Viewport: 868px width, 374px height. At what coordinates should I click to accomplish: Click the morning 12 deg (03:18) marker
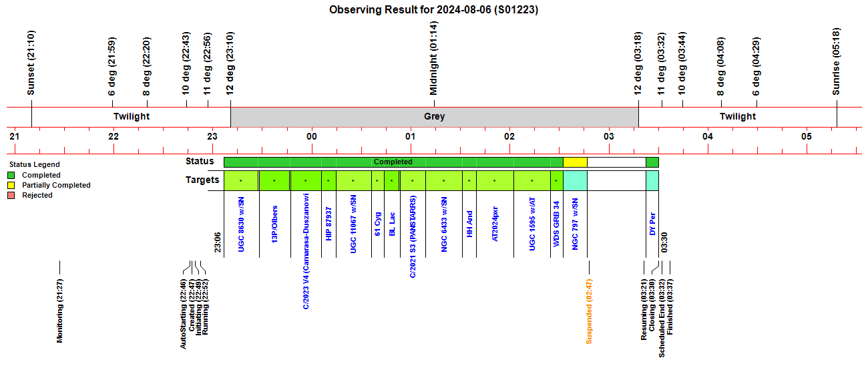coord(638,63)
